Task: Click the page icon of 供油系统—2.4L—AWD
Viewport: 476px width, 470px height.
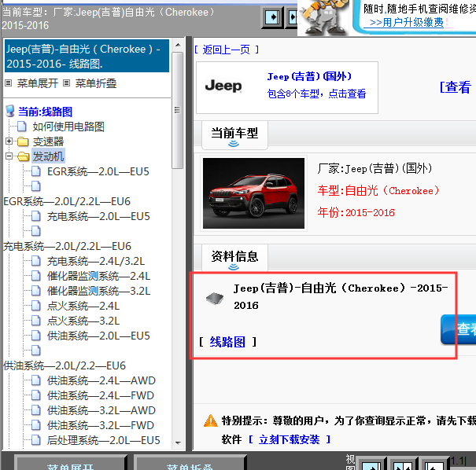Action: [36, 380]
